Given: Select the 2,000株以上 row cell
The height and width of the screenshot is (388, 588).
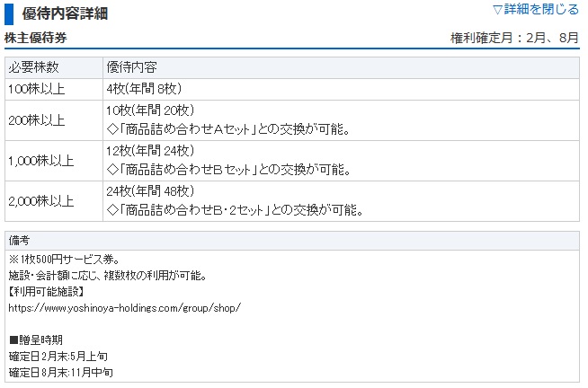Looking at the screenshot, I should 40,201.
